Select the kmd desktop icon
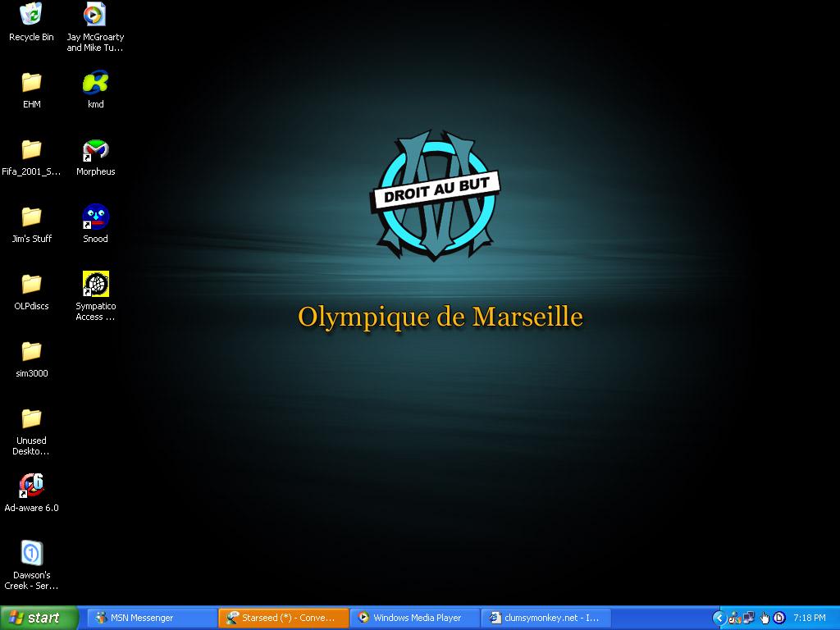 coord(95,83)
